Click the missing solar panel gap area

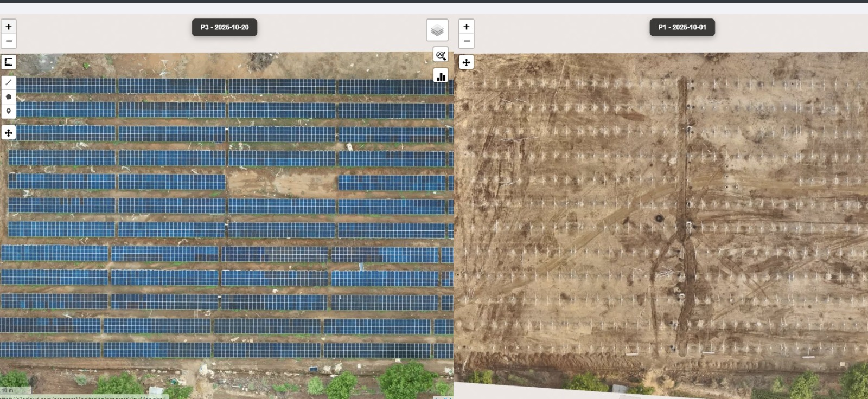click(281, 183)
